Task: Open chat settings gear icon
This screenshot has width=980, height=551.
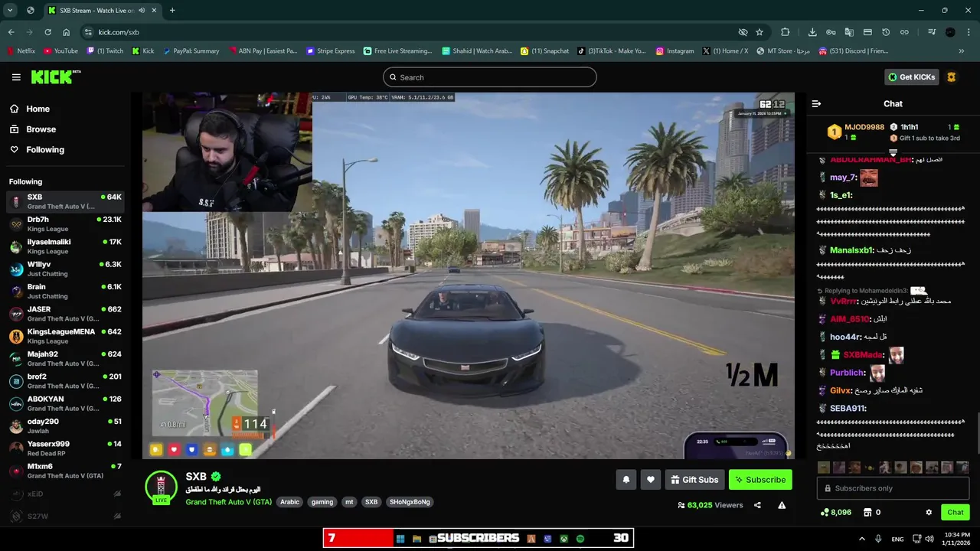Action: (x=929, y=513)
